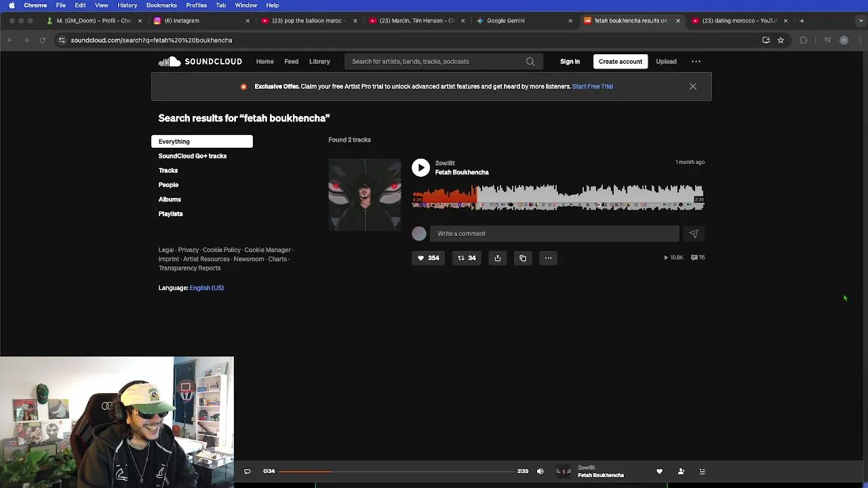Click the search magnifier icon

click(530, 62)
